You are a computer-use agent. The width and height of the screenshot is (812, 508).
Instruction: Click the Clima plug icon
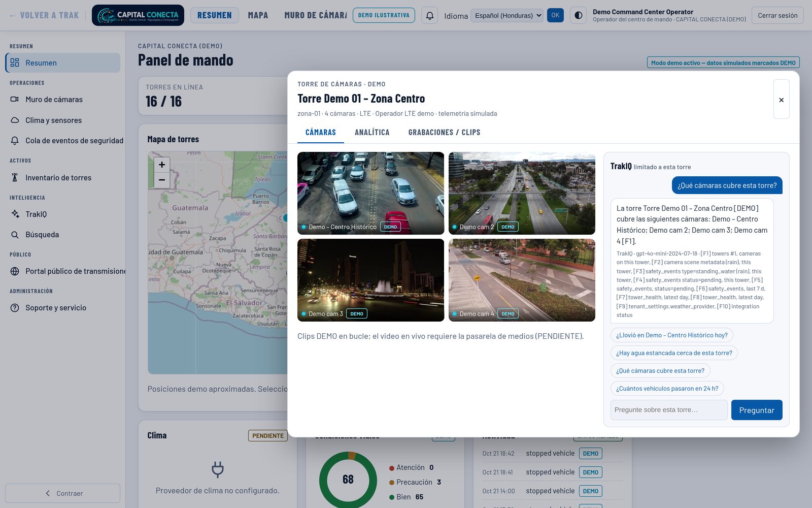[x=218, y=469]
